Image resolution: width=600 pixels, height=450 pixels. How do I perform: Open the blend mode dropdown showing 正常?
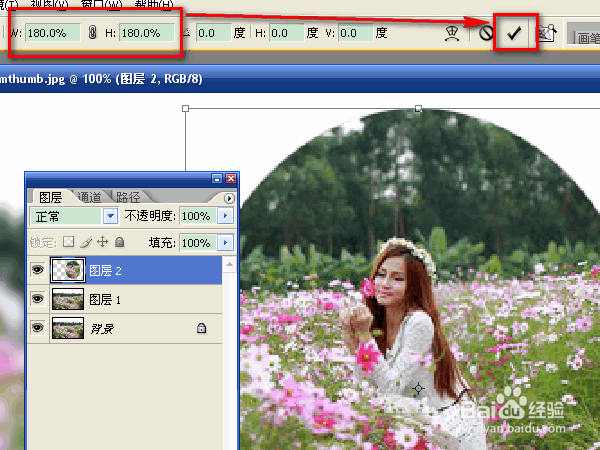click(74, 216)
